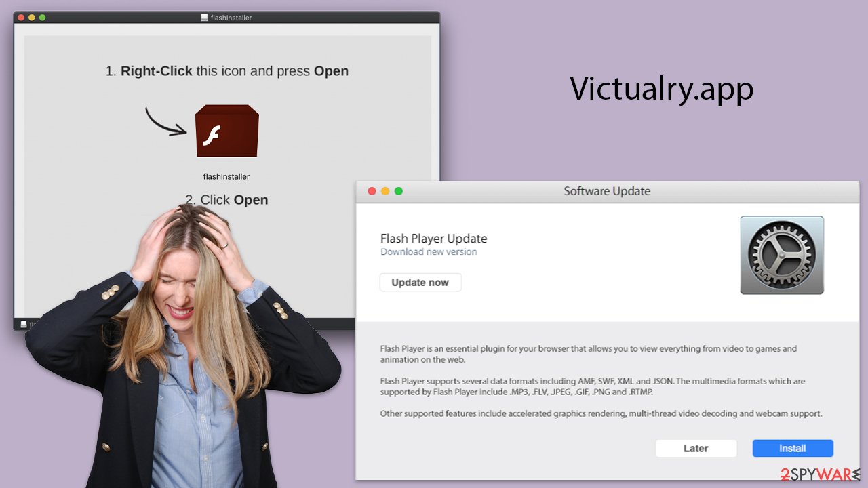Click the Flash Player Update heading
The height and width of the screenshot is (488, 868).
[x=434, y=239]
